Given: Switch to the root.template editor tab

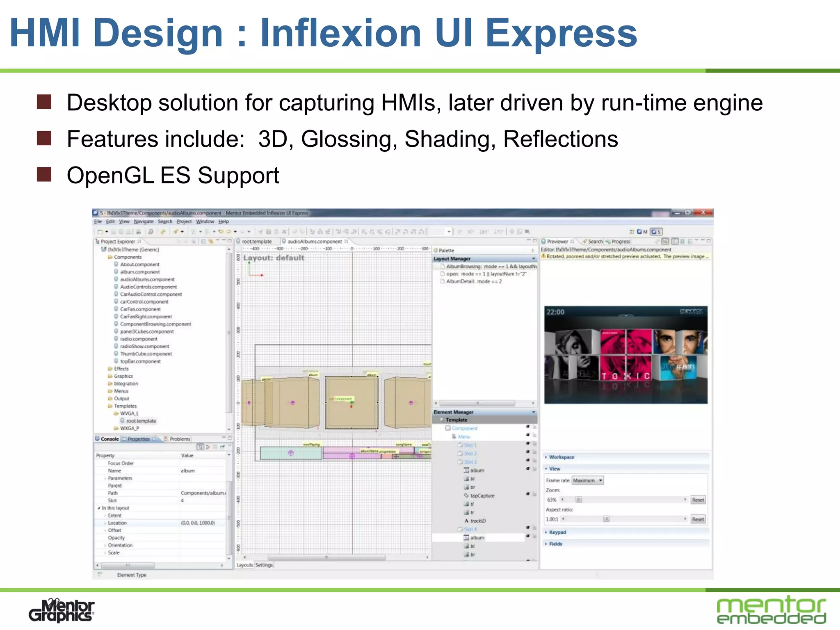Looking at the screenshot, I should coord(256,242).
